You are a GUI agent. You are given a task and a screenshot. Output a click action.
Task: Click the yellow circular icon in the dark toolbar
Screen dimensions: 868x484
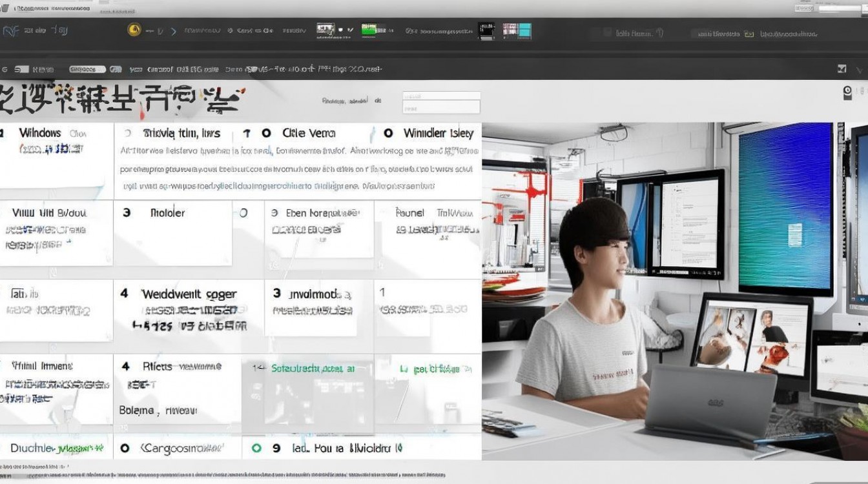coord(134,30)
